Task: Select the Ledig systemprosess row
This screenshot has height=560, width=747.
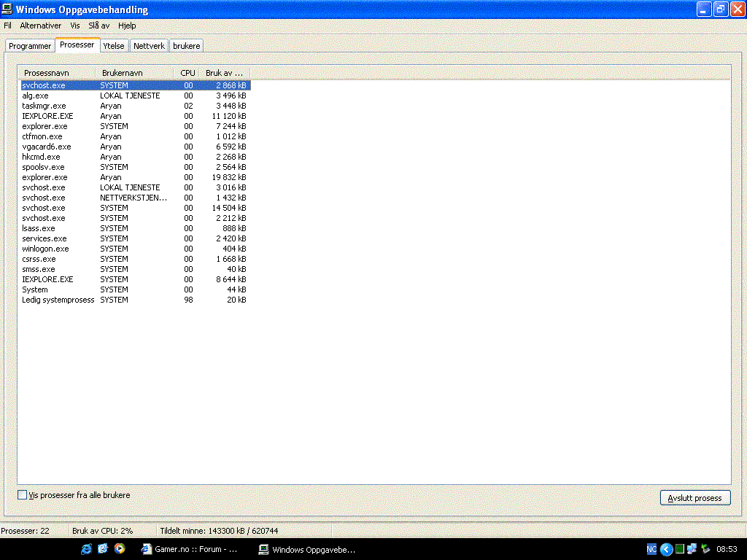Action: pos(135,300)
